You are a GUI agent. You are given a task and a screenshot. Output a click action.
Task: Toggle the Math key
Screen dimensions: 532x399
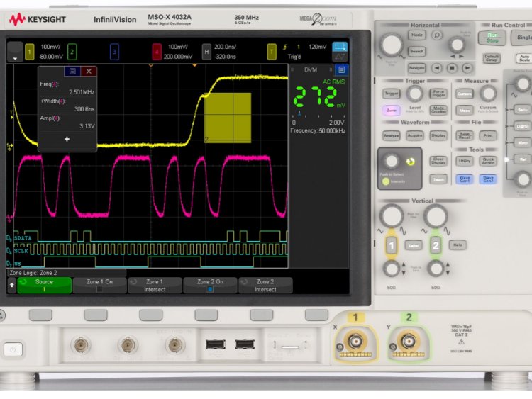pyautogui.click(x=523, y=142)
